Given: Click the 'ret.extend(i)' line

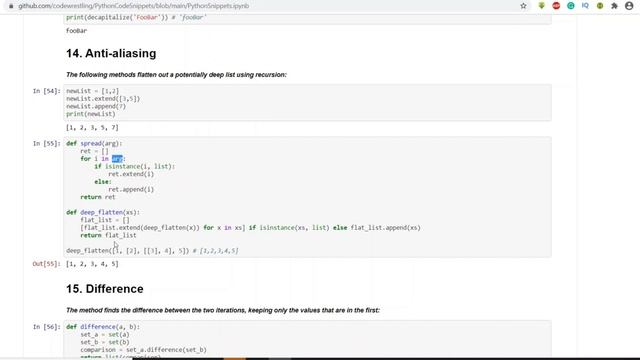Looking at the screenshot, I should pos(131,174).
